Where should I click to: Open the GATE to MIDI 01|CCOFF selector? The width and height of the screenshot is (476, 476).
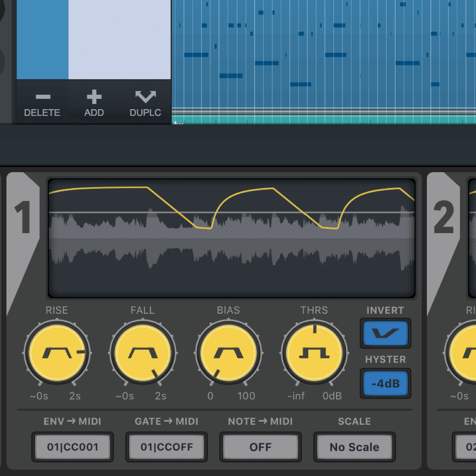[166, 447]
